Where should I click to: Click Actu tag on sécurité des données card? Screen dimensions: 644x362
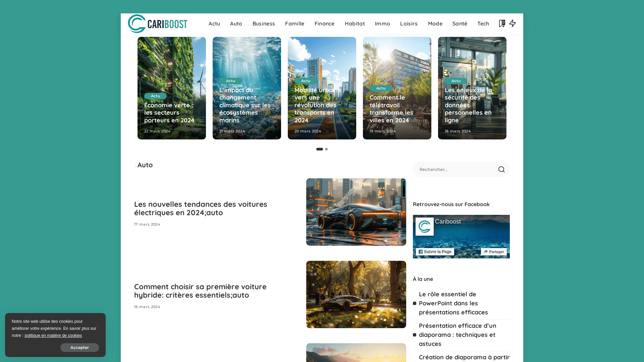[x=456, y=81]
